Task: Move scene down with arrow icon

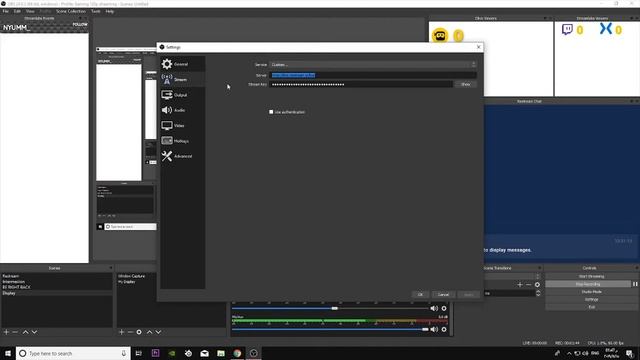Action: pos(35,332)
